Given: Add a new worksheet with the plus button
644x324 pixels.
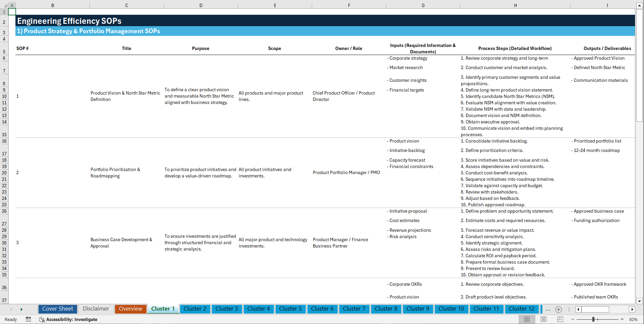Looking at the screenshot, I should (558, 309).
